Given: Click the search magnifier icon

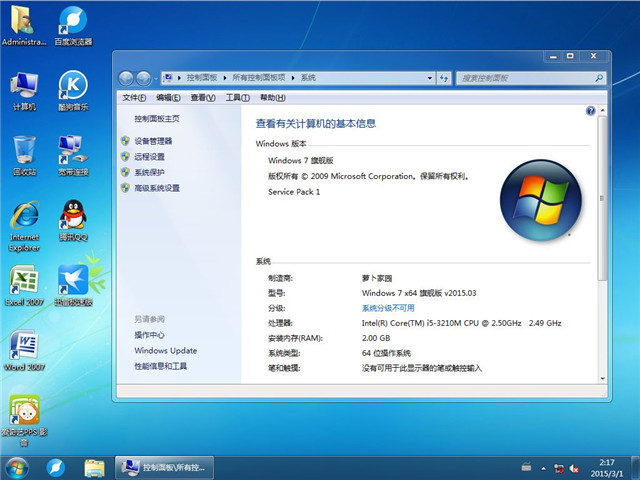Looking at the screenshot, I should [x=599, y=78].
